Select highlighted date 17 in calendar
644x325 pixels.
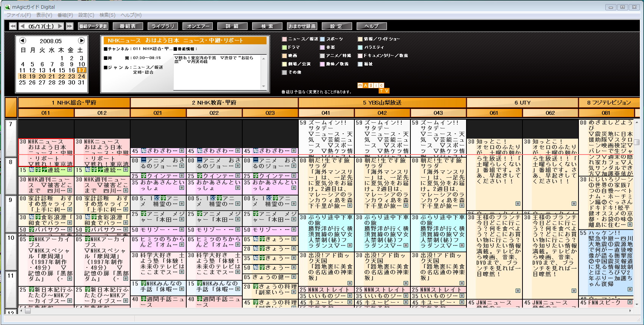coord(81,70)
